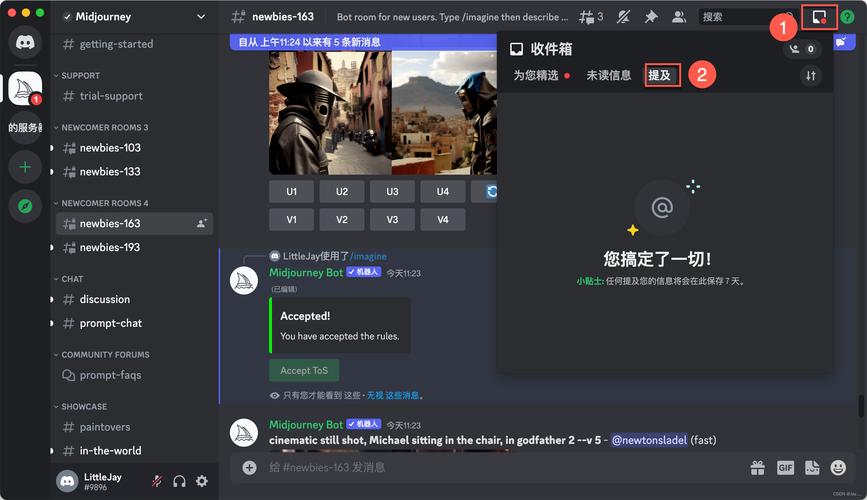867x500 pixels.
Task: Toggle channel notification bell mute
Action: pyautogui.click(x=624, y=17)
